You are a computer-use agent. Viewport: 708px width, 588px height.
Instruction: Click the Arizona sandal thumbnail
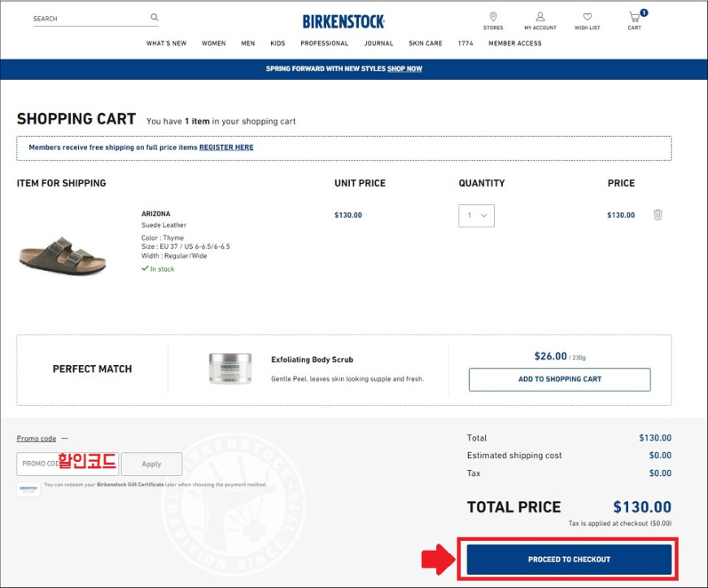click(x=63, y=255)
